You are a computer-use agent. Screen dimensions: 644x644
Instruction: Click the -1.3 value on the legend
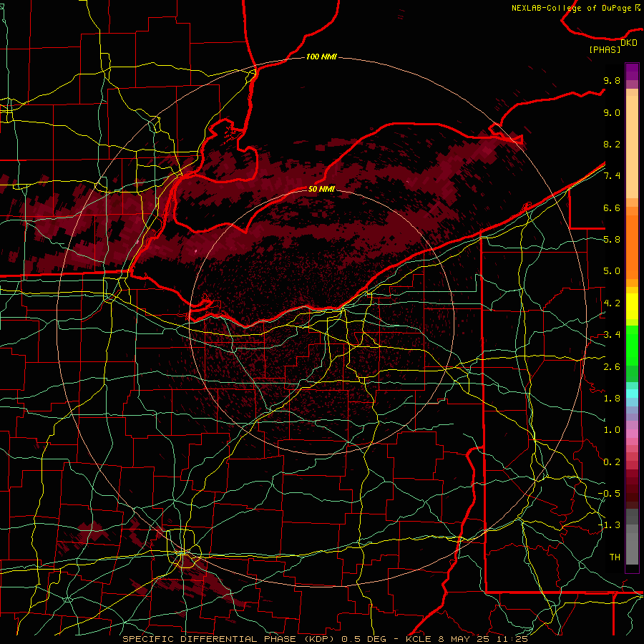[609, 525]
